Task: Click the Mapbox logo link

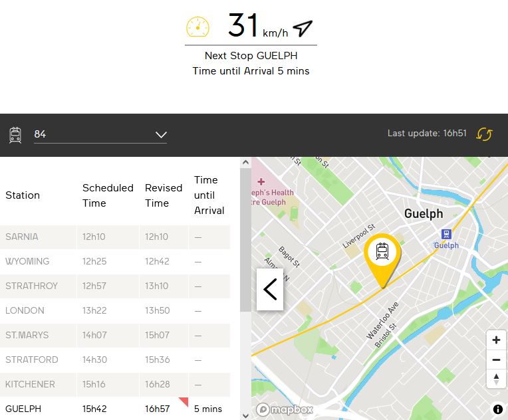Action: pos(285,410)
